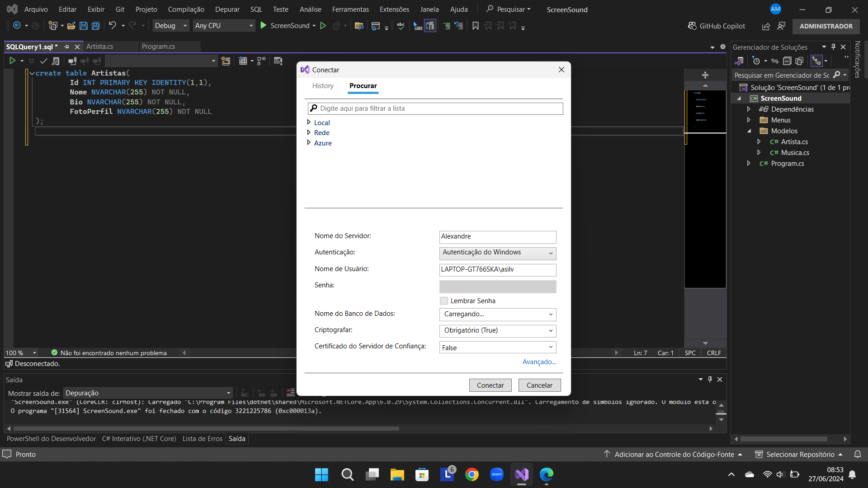The width and height of the screenshot is (868, 488).
Task: Click the ADMINISTRADOR button
Action: (x=826, y=26)
